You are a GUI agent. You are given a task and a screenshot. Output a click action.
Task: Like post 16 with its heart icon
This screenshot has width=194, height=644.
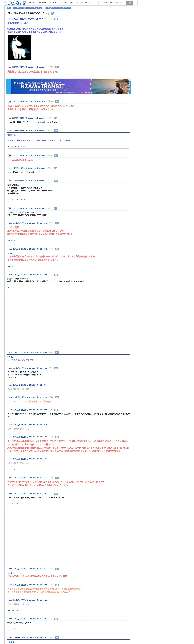pos(50,397)
